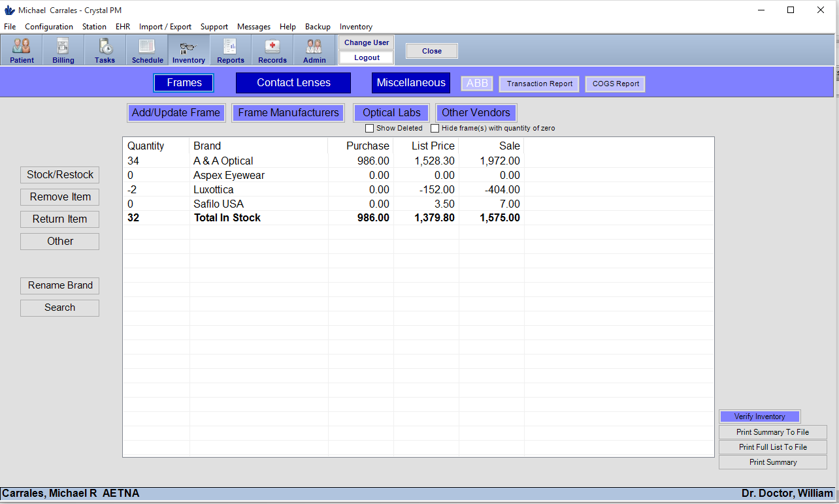Open the Patient module
This screenshot has height=504, width=839.
click(22, 50)
